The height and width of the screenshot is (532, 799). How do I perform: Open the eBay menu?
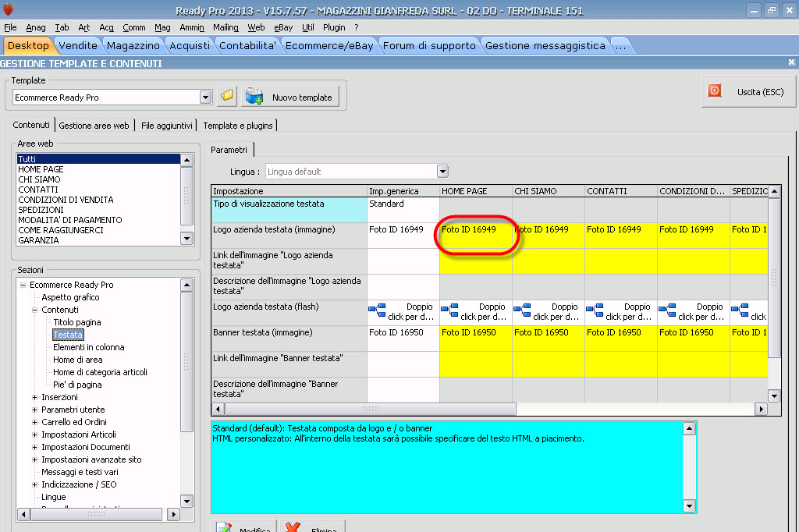[283, 27]
